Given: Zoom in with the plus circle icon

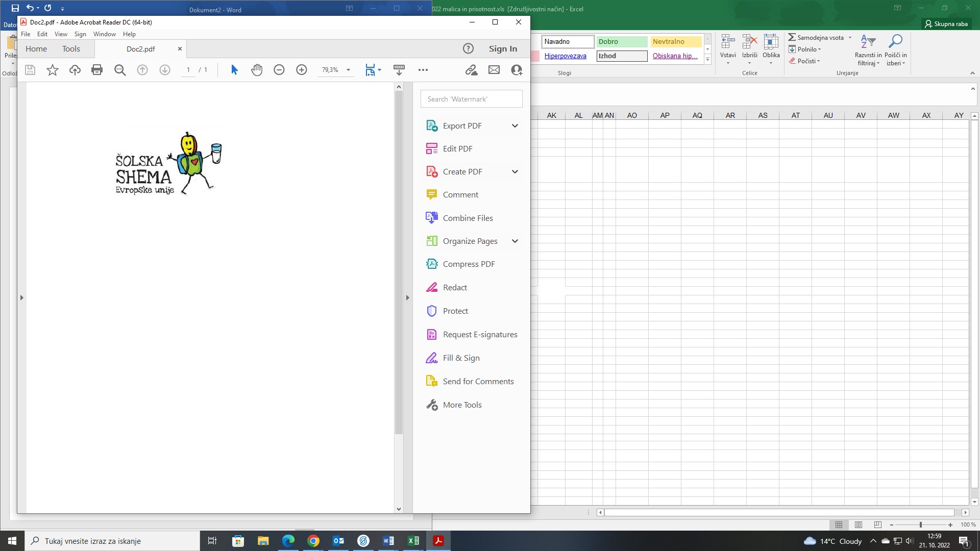Looking at the screenshot, I should [x=302, y=70].
